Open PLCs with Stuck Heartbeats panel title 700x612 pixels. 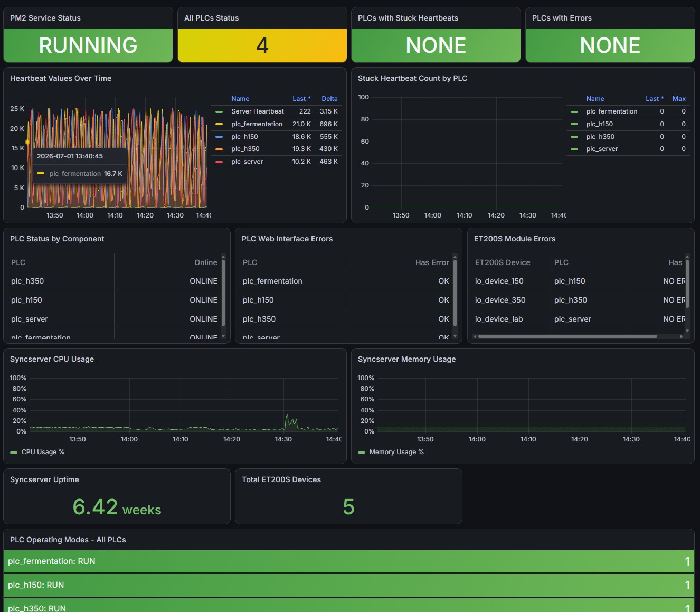tap(408, 18)
